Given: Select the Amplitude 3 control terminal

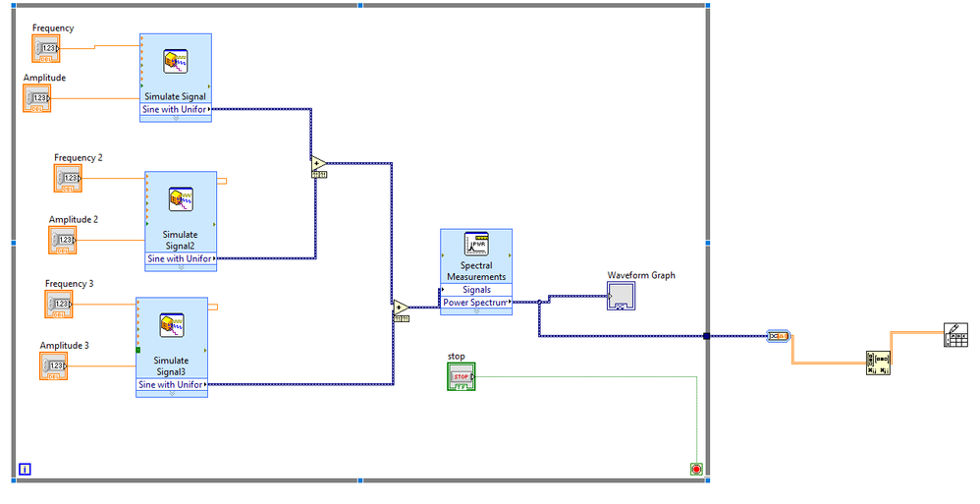Looking at the screenshot, I should (x=54, y=365).
